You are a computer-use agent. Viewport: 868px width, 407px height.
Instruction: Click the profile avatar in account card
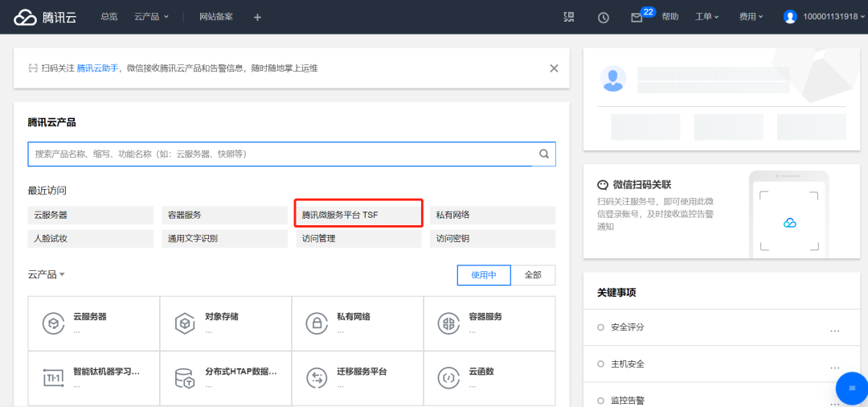(613, 79)
